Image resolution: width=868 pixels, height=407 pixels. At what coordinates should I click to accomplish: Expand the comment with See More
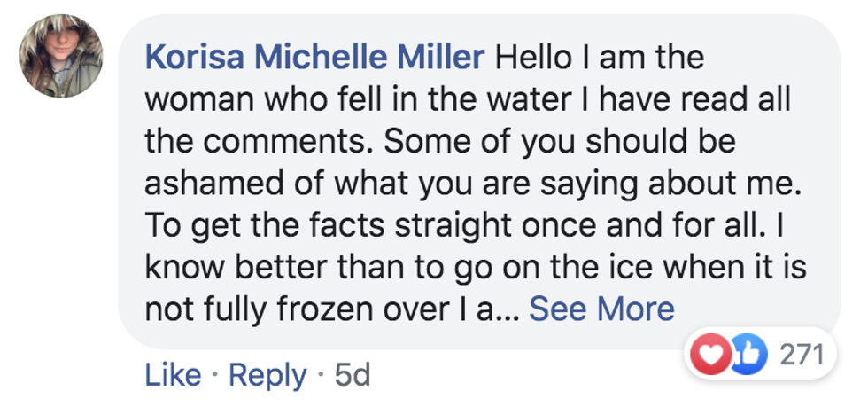click(x=601, y=309)
